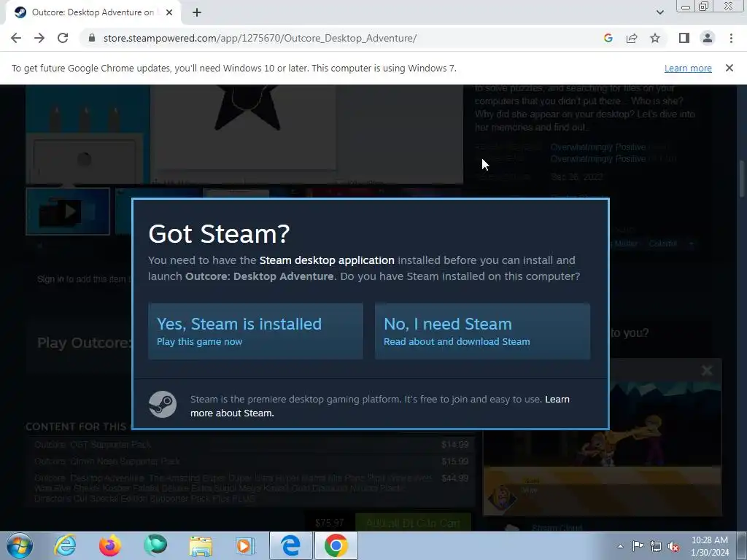The image size is (747, 560).
Task: Choose Yes, Steam is installed
Action: (255, 331)
